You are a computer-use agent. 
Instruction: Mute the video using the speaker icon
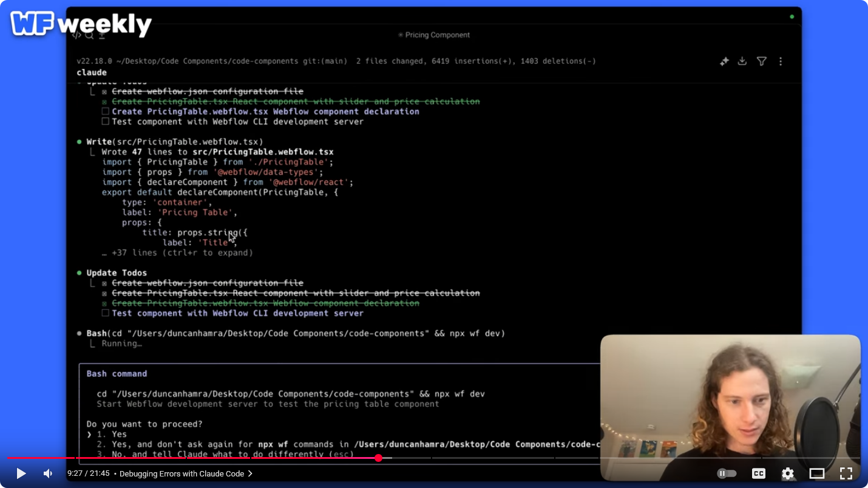[x=48, y=473]
